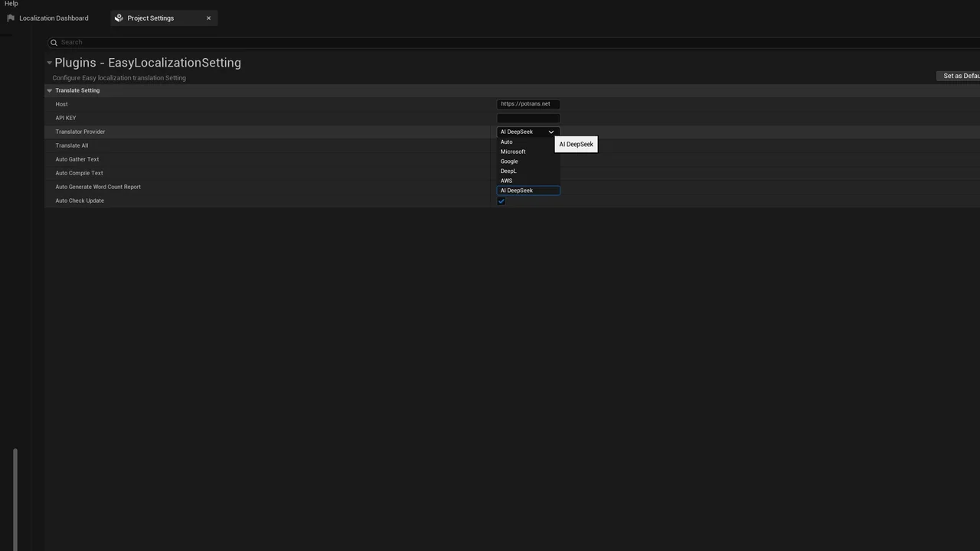Switch to the Localization Dashboard tab
This screenshot has width=980, height=551.
point(54,18)
